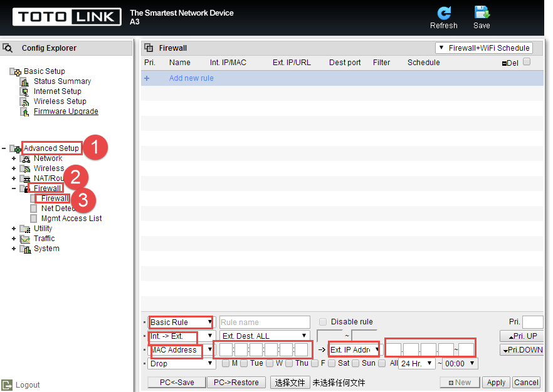The image size is (553, 392).
Task: Click the Basic Setup folder icon
Action: (x=15, y=71)
